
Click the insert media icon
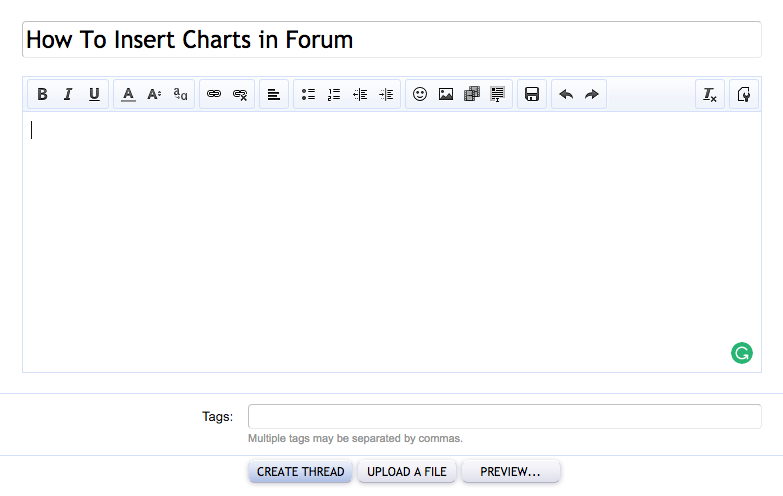point(472,95)
